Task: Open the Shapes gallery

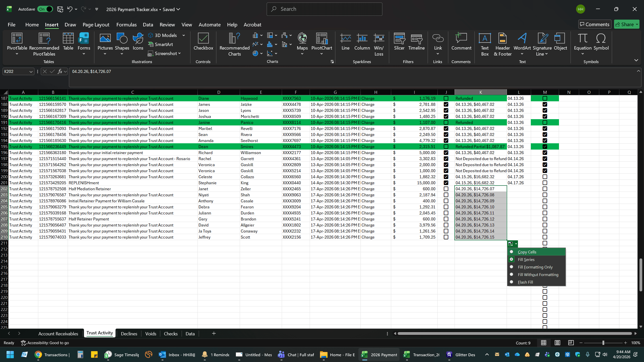Action: pos(122,44)
